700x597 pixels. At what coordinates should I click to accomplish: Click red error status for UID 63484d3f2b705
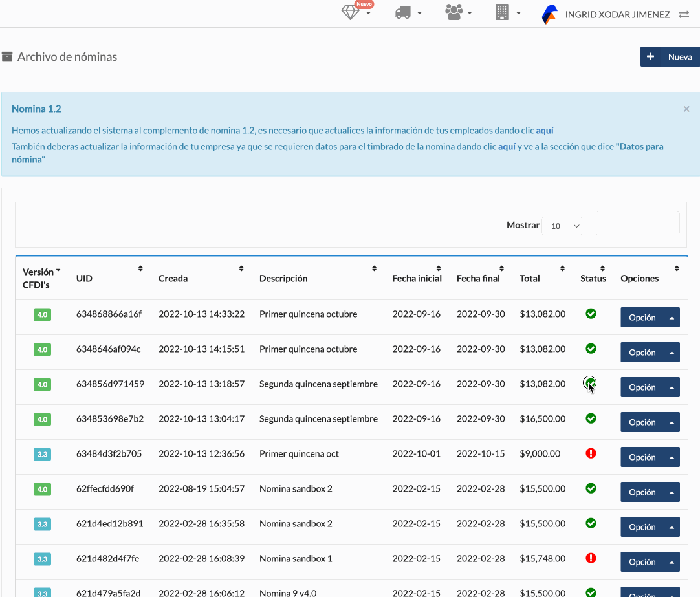pyautogui.click(x=591, y=453)
